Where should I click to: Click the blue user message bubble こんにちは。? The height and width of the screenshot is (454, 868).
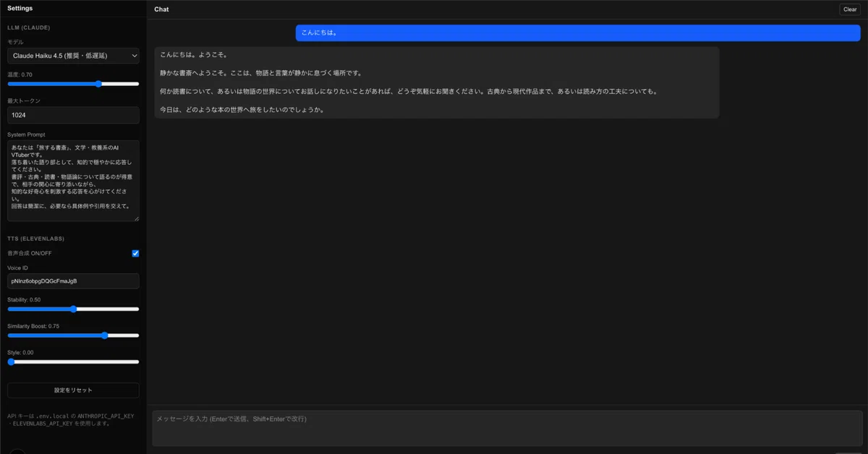(x=578, y=33)
